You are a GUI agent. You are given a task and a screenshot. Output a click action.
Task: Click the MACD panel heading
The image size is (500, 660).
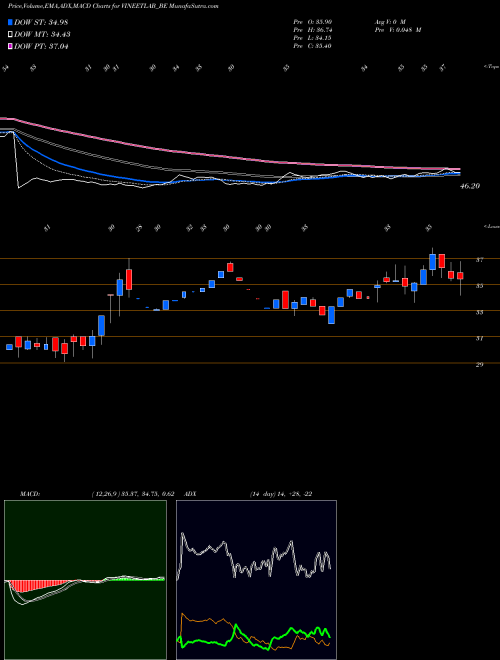[29, 494]
